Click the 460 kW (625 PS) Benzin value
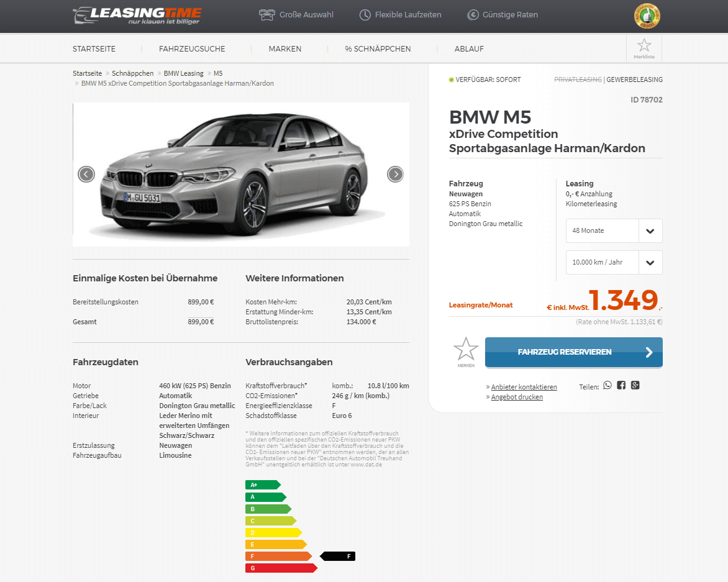 [x=195, y=386]
